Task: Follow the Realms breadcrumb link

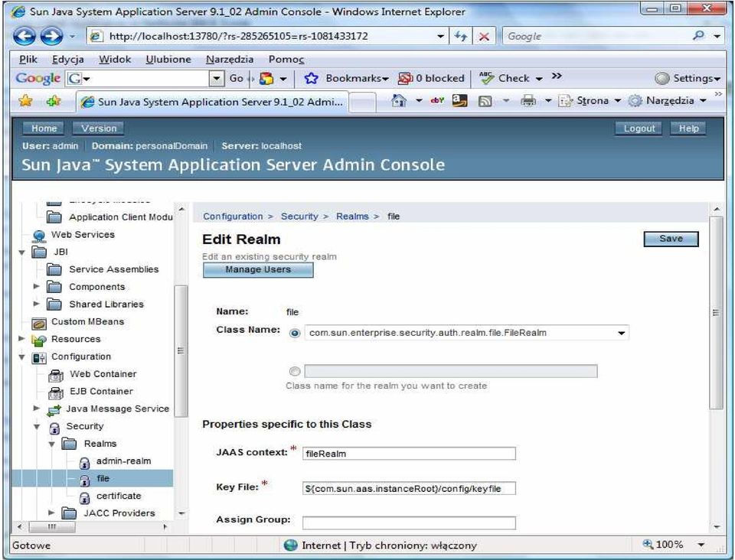Action: [x=352, y=217]
